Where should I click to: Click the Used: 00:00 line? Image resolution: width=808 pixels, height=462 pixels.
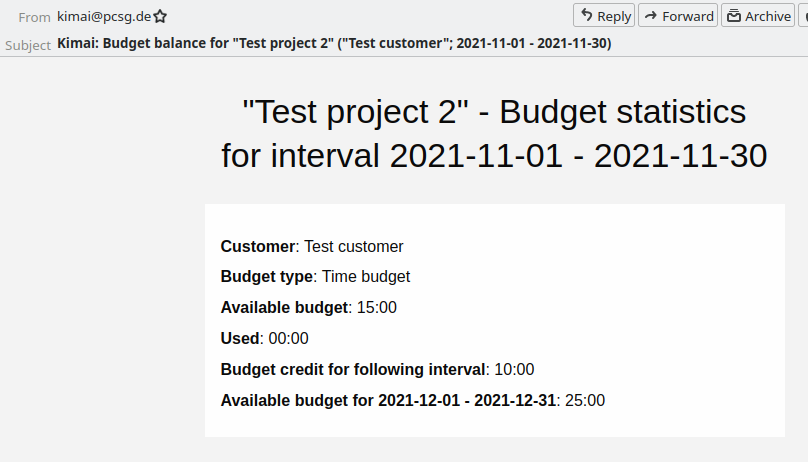pos(264,339)
